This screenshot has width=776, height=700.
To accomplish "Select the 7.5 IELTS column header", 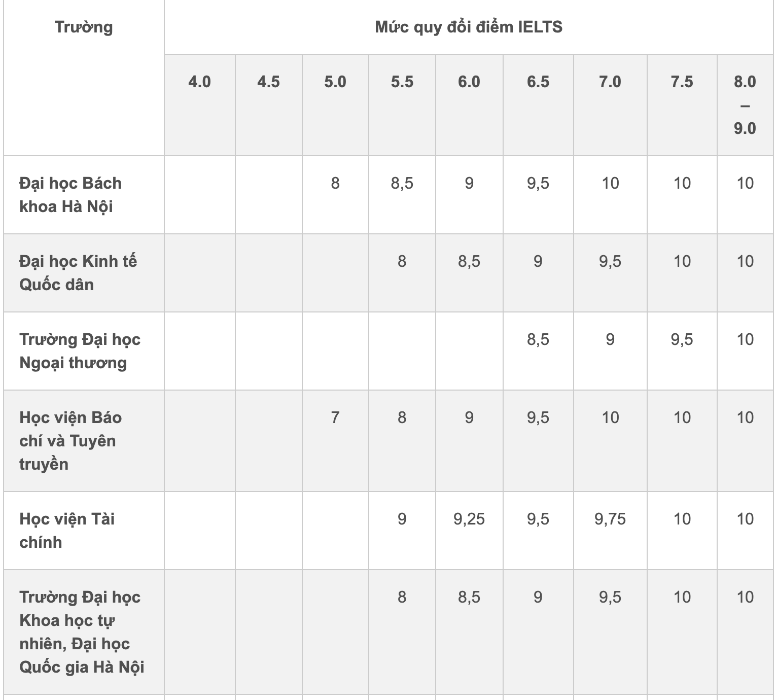I will point(682,82).
